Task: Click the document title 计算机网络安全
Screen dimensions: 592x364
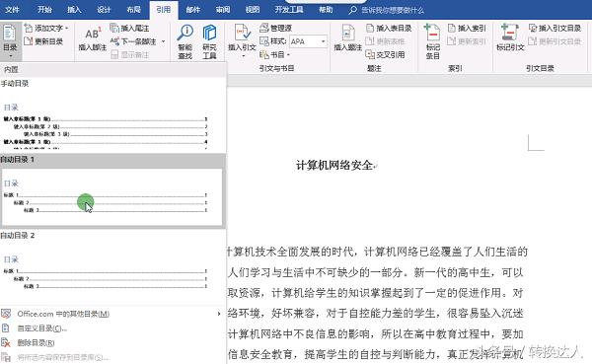Action: click(x=334, y=166)
